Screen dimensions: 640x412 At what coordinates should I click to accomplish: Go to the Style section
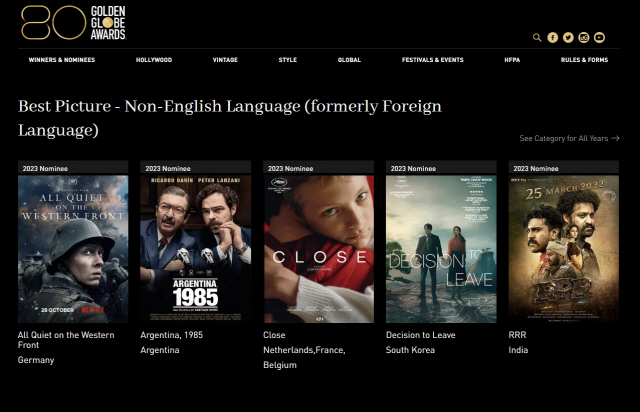[288, 60]
